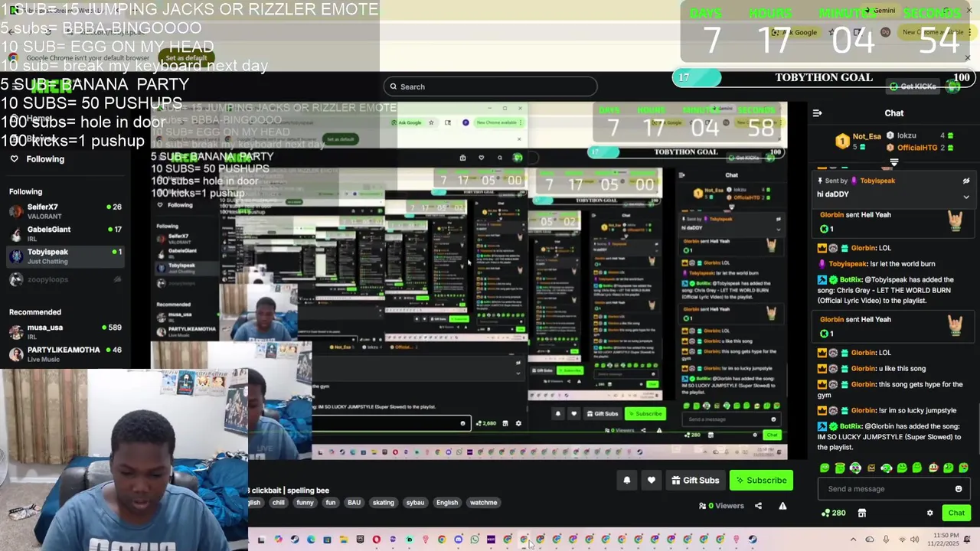Open recommended channel PARTYLIKEAMOTHA

65,354
